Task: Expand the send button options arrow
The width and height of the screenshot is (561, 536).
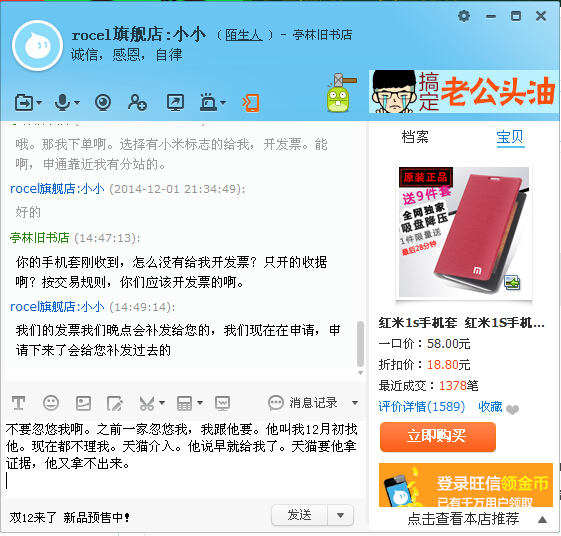Action: click(x=340, y=515)
